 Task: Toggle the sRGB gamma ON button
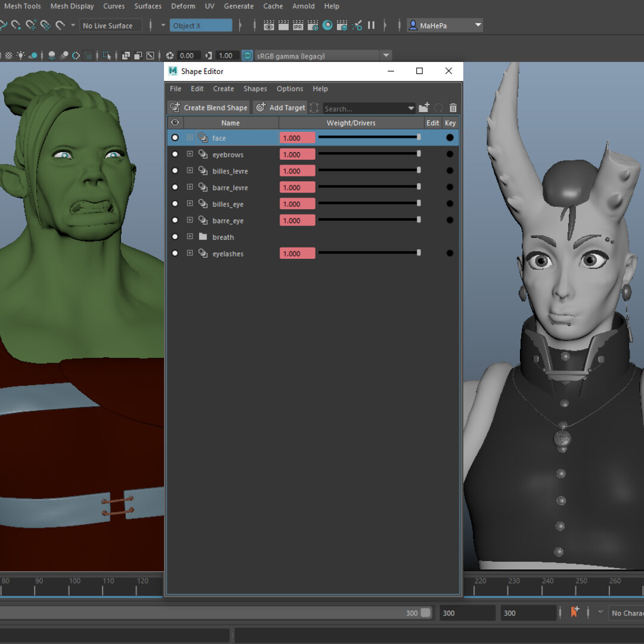(x=247, y=55)
